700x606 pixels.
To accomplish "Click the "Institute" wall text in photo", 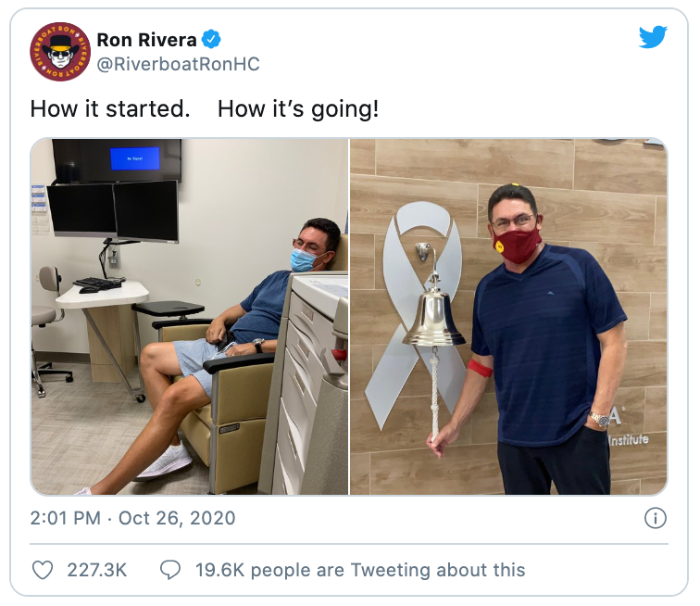I will coord(629,440).
